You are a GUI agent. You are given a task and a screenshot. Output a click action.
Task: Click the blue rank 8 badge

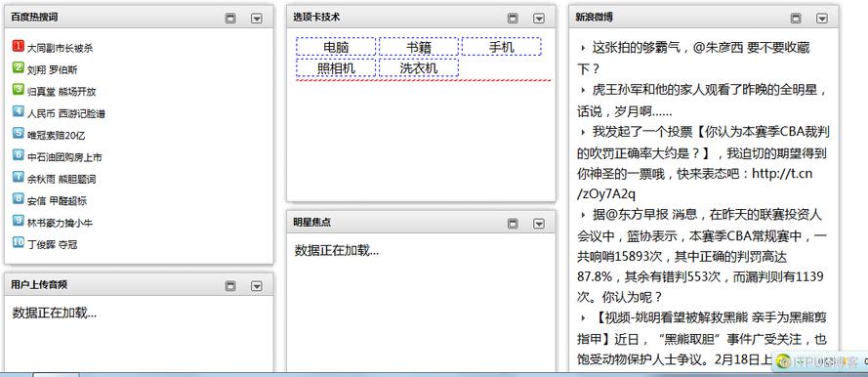[x=19, y=198]
